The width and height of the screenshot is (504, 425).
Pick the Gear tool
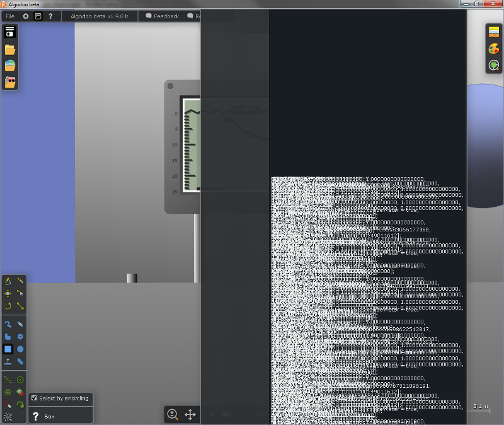21,337
